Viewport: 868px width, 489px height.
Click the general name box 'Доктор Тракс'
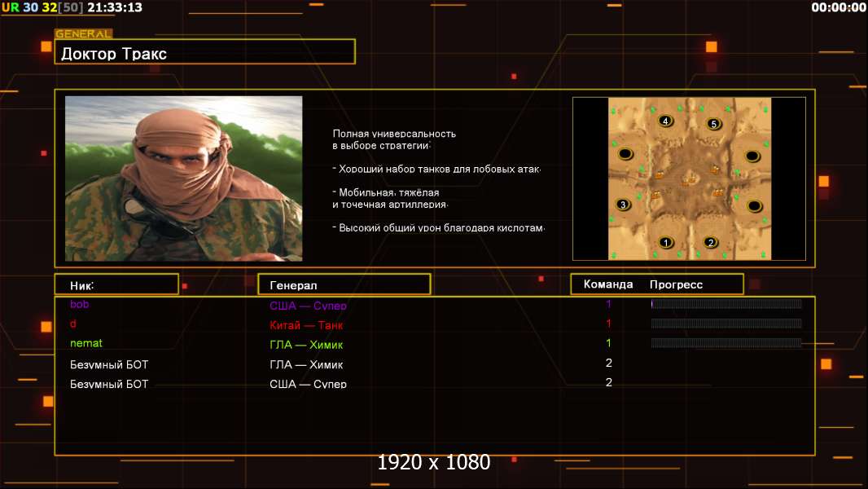click(205, 51)
